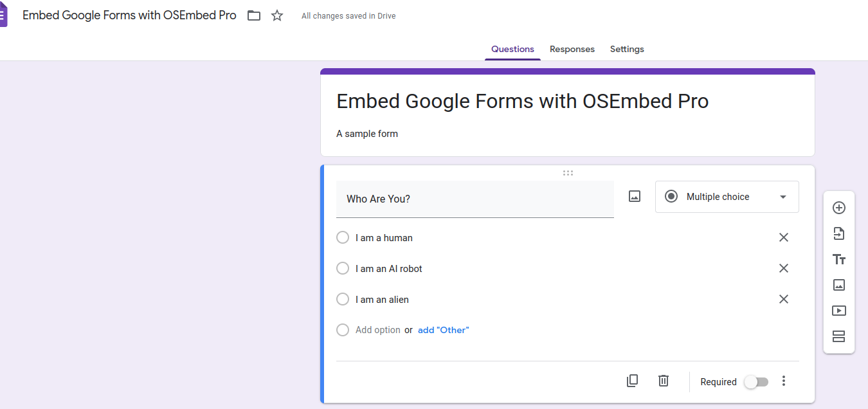
Task: Add question from floating toolbar
Action: pyautogui.click(x=839, y=208)
